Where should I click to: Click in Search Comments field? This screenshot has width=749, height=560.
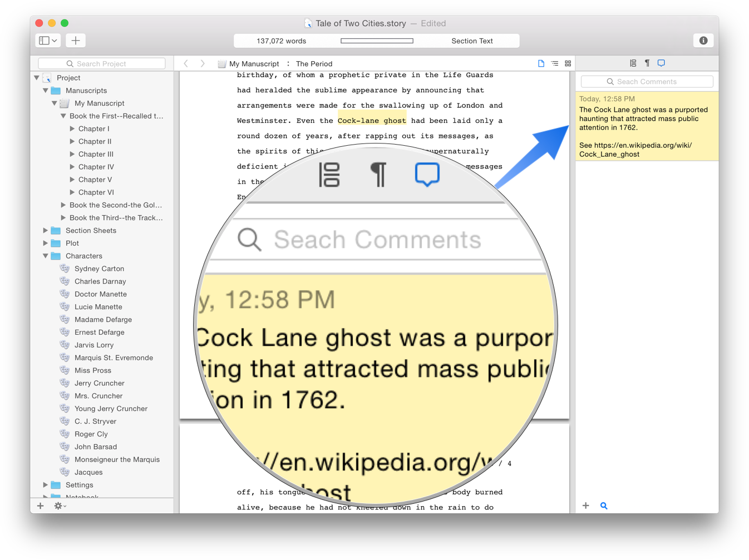(647, 82)
